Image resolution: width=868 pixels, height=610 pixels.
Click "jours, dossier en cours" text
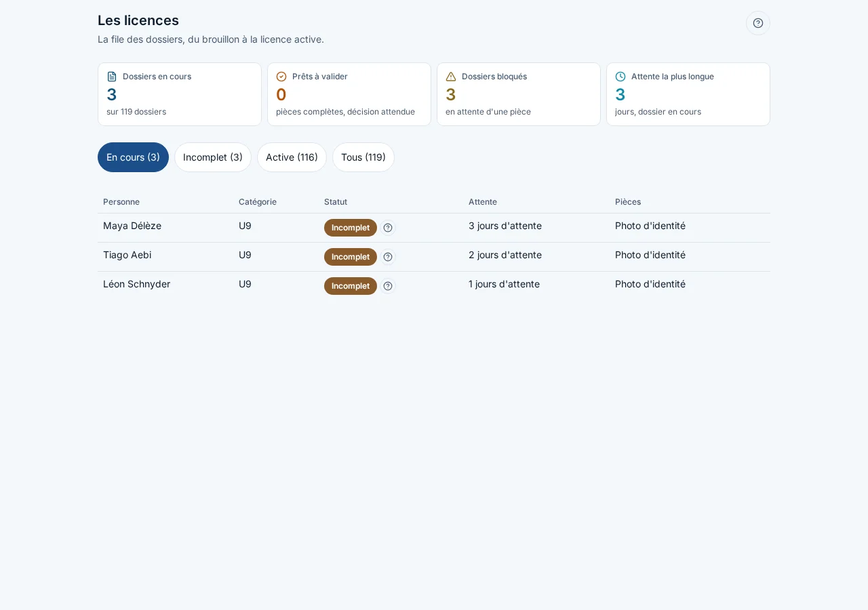pos(658,112)
